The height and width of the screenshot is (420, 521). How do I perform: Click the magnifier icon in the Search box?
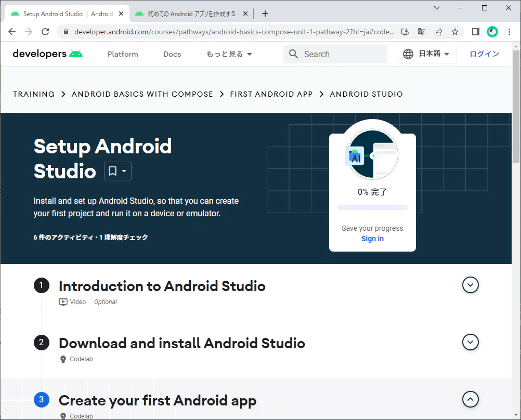[x=293, y=54]
